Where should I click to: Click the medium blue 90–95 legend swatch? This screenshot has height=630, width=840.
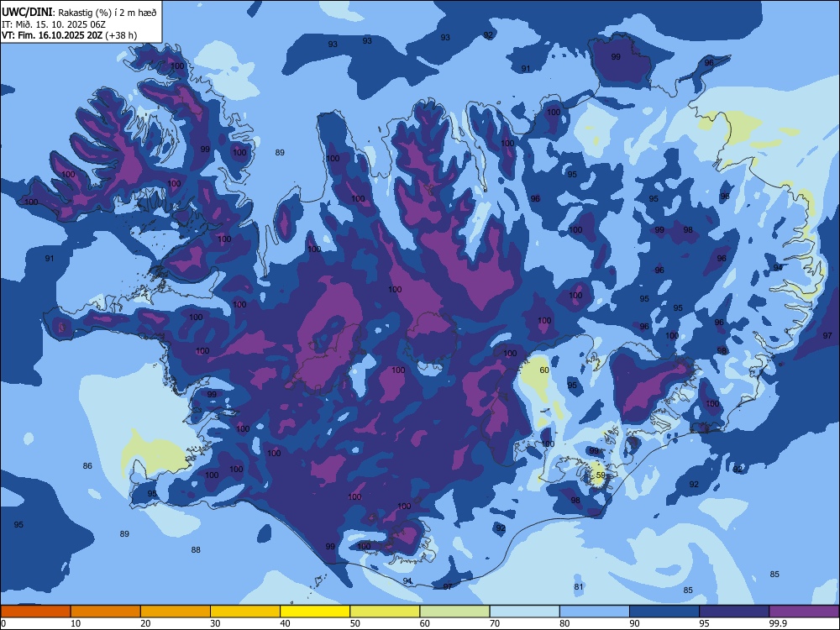[x=664, y=612]
